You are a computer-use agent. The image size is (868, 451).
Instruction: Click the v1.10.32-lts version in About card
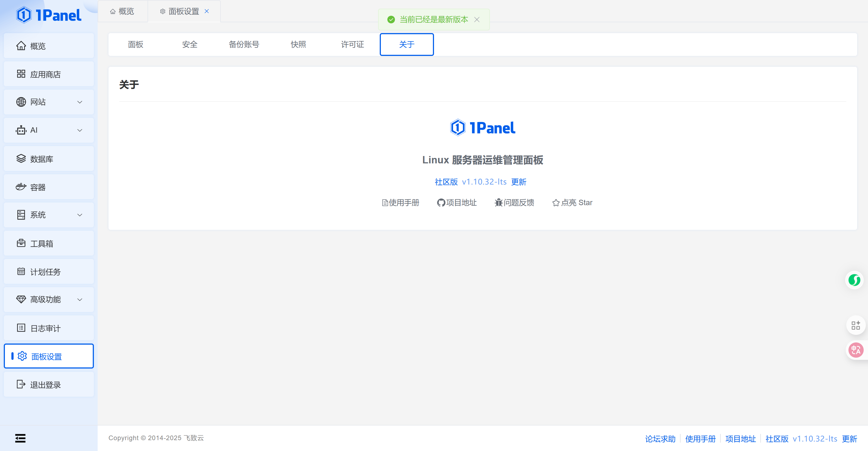tap(484, 182)
